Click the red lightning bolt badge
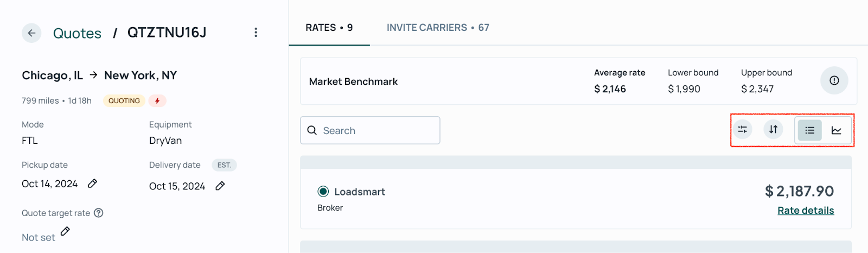 click(157, 100)
